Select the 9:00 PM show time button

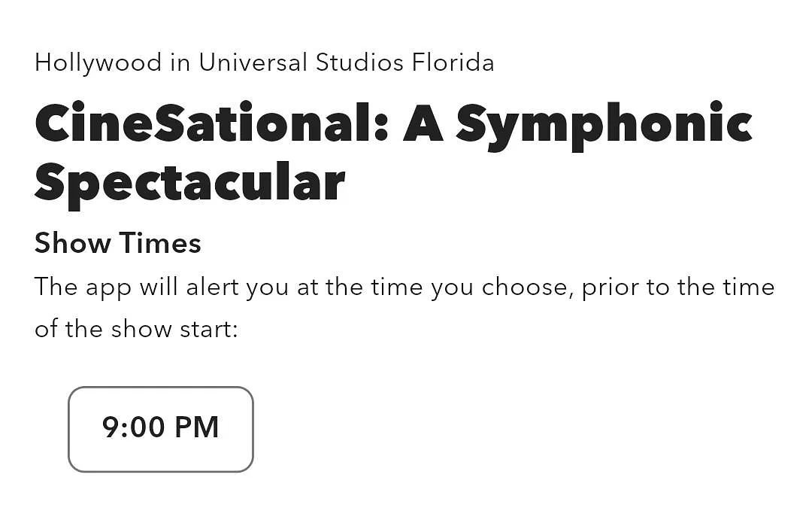pos(161,429)
